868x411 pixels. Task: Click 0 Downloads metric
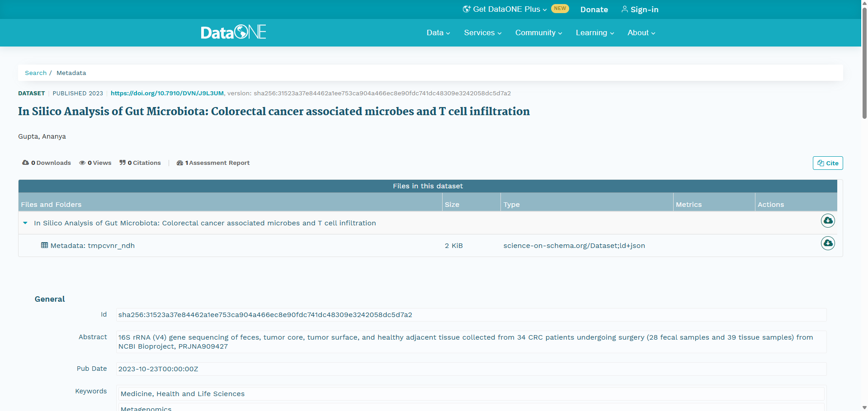coord(47,163)
